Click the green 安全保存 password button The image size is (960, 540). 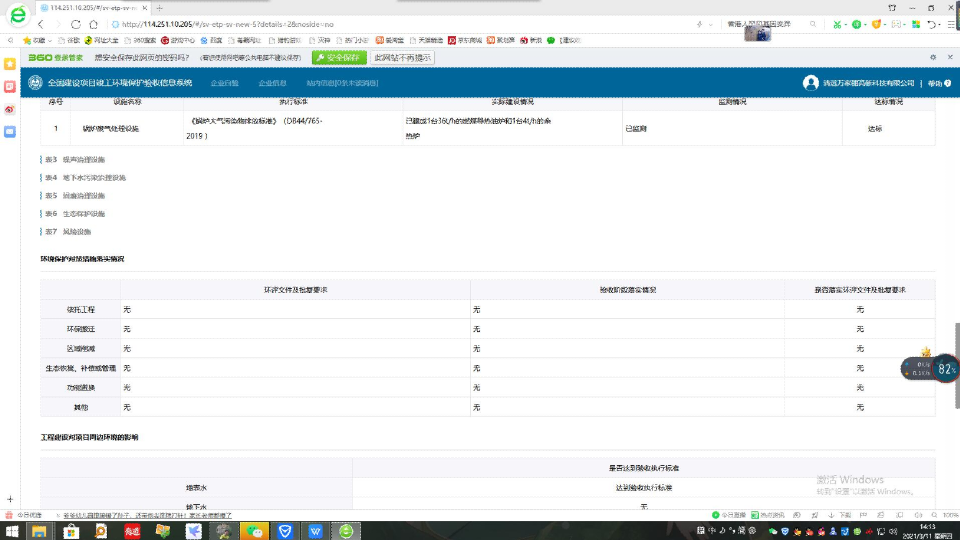tap(338, 58)
